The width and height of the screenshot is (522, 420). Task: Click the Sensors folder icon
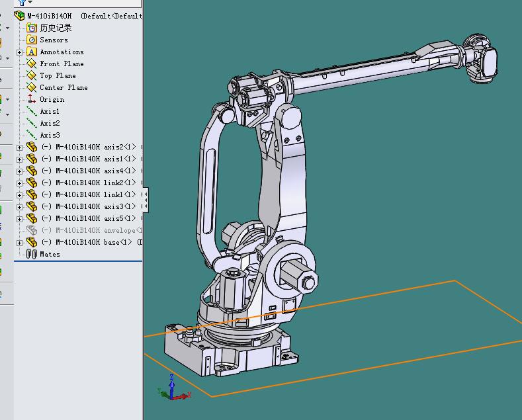pyautogui.click(x=31, y=40)
